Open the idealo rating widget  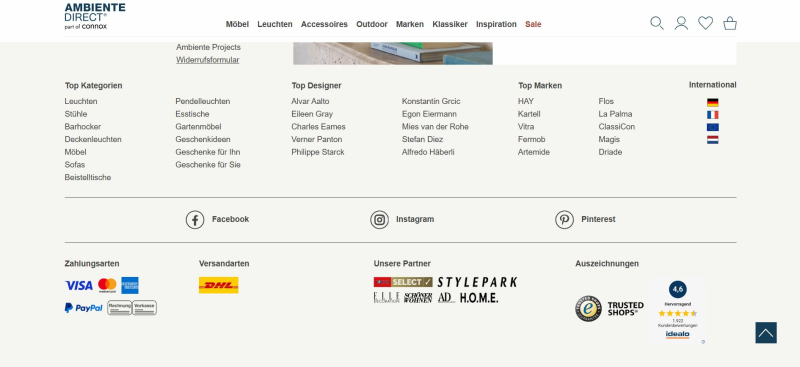[678, 311]
